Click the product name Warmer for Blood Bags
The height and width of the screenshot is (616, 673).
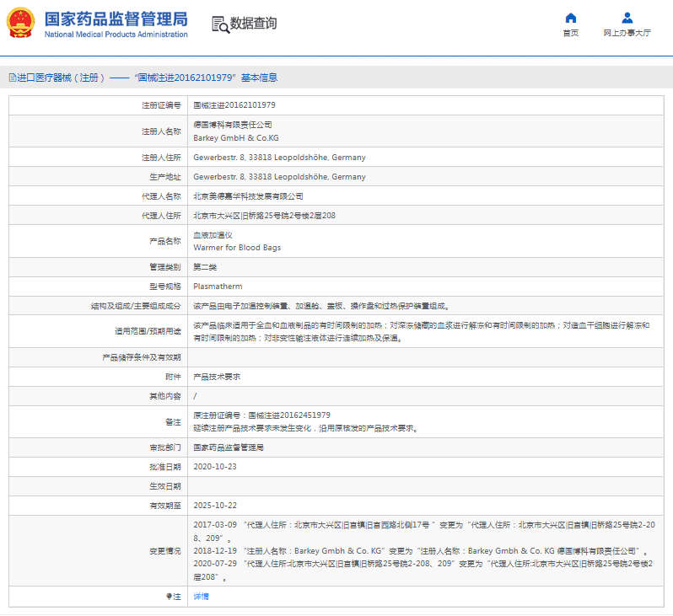click(237, 248)
